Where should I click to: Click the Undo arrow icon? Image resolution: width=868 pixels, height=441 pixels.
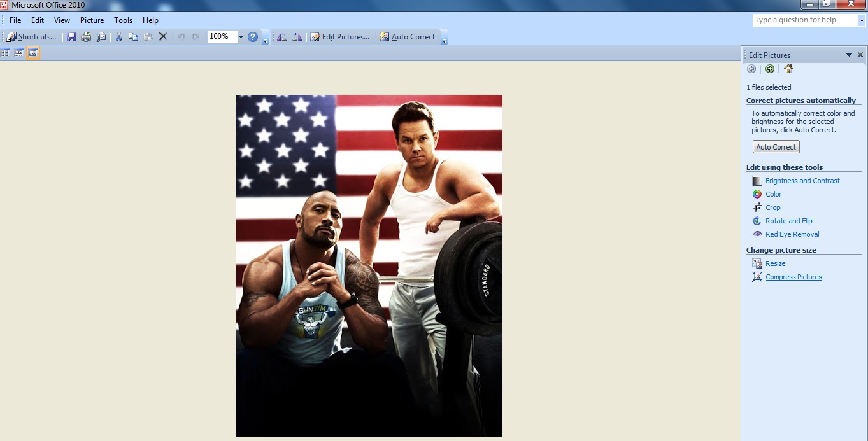pos(181,37)
